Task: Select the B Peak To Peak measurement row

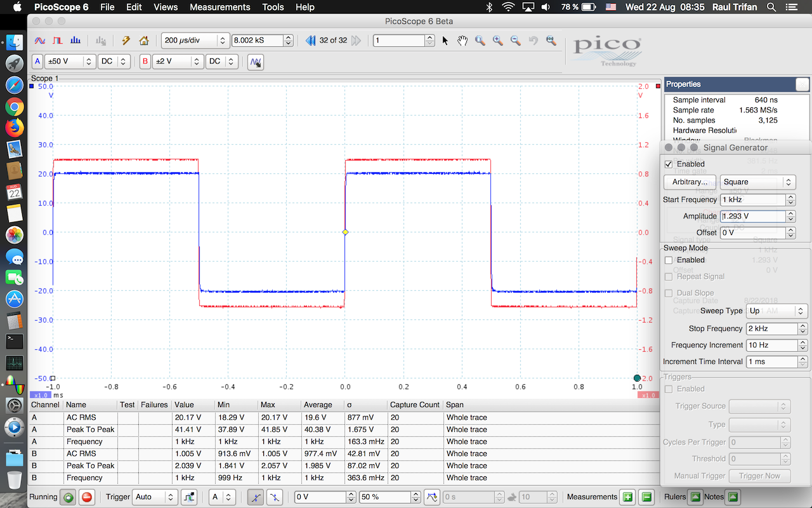Action: pyautogui.click(x=344, y=466)
